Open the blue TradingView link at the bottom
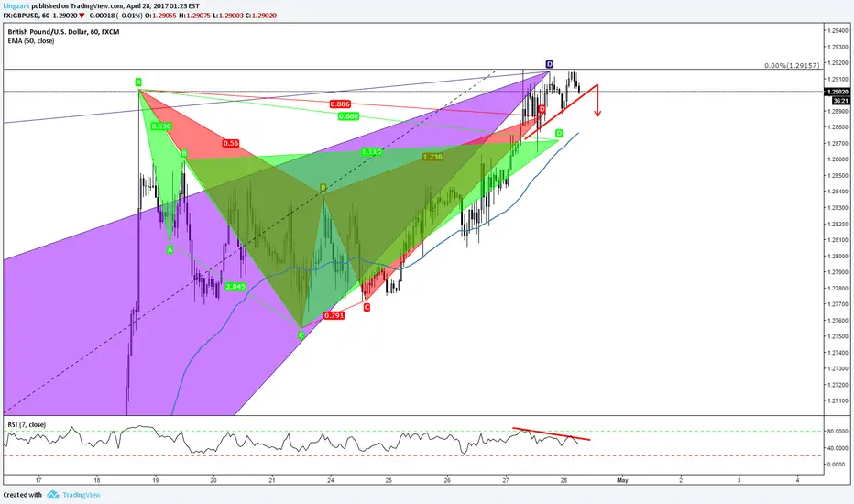Image resolution: width=854 pixels, height=504 pixels. pos(82,495)
